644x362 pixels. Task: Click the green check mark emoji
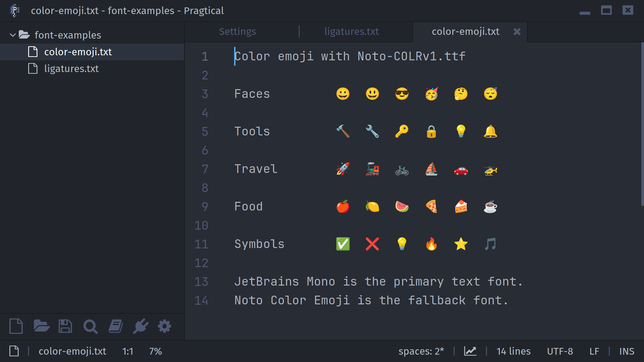click(x=343, y=244)
